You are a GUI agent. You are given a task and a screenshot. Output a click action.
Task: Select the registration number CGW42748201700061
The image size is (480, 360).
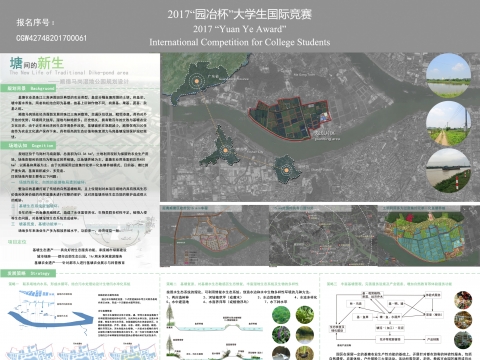click(51, 38)
